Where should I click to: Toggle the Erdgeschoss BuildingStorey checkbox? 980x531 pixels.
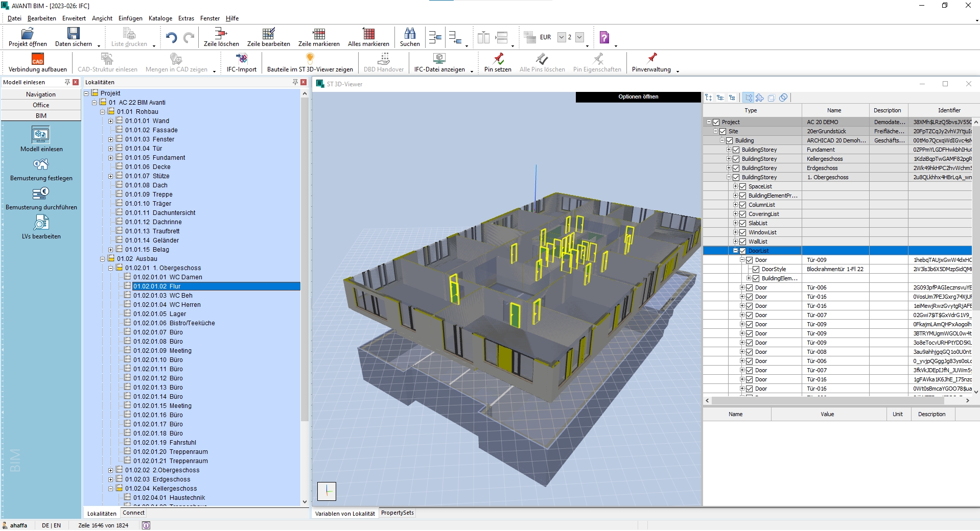[736, 168]
